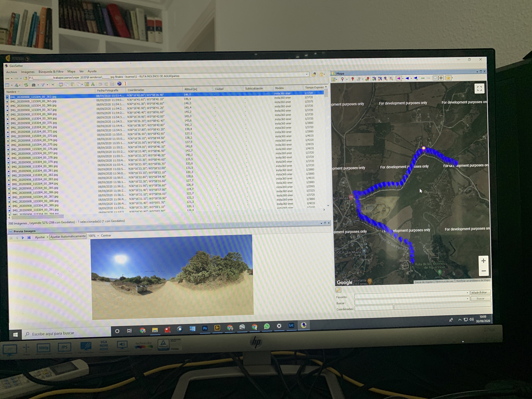Screen dimensions: 532x399
Task: Click the favorites star icon in map toolbar
Action: (448, 78)
